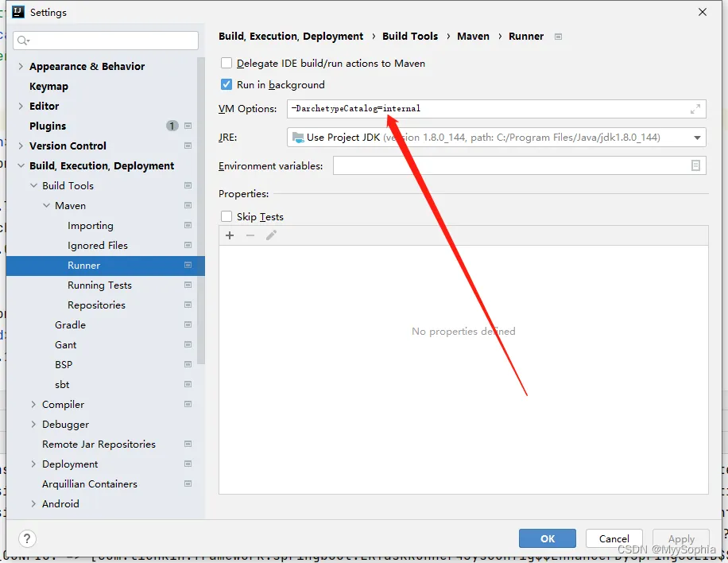Collapse Build, Execution, Deployment section
Screen dimensions: 728x563
(x=21, y=166)
